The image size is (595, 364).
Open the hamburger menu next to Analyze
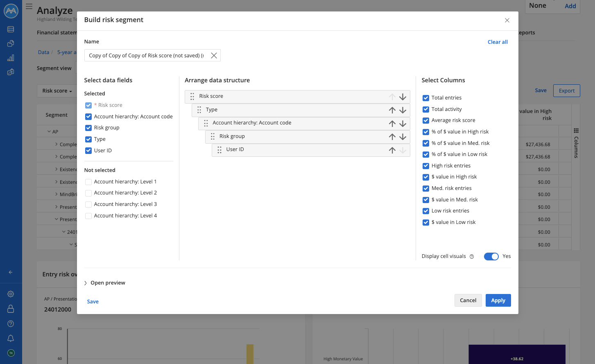point(29,7)
